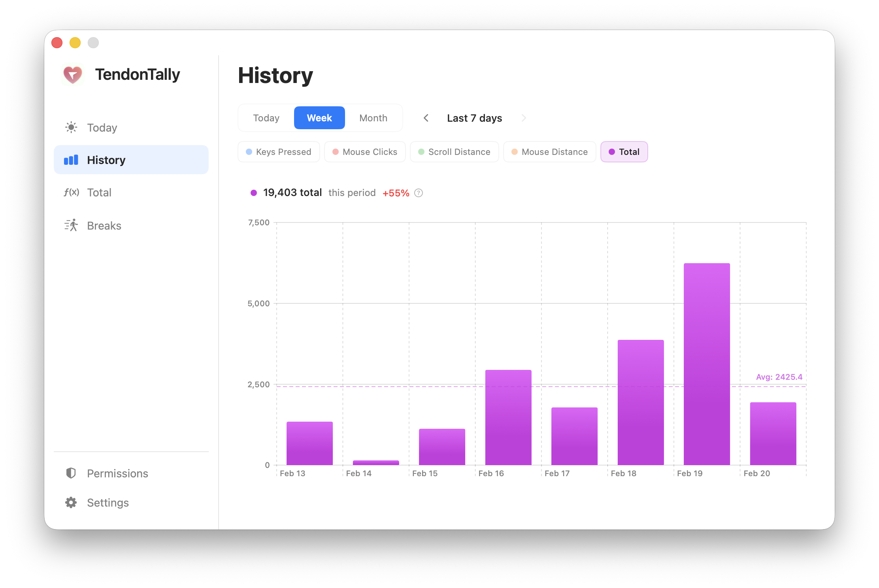Switch to the Today view tab
This screenshot has height=588, width=879.
pyautogui.click(x=266, y=118)
